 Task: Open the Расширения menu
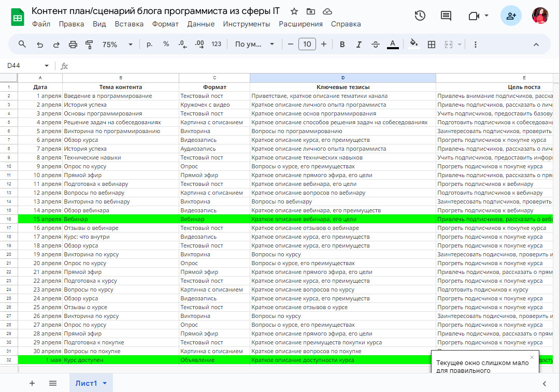300,24
